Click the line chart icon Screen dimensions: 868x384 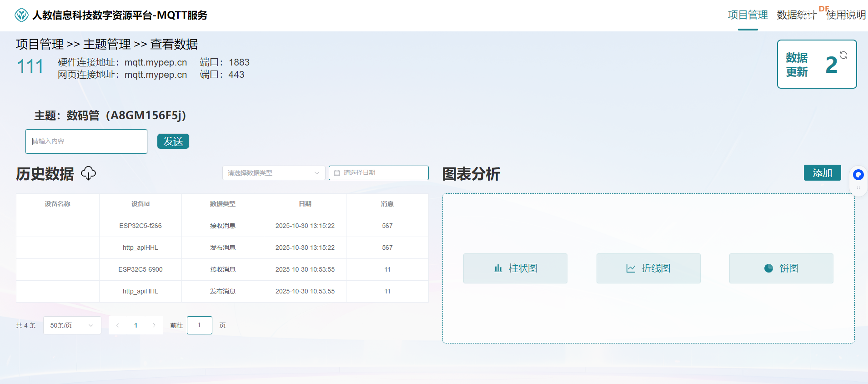pos(631,268)
